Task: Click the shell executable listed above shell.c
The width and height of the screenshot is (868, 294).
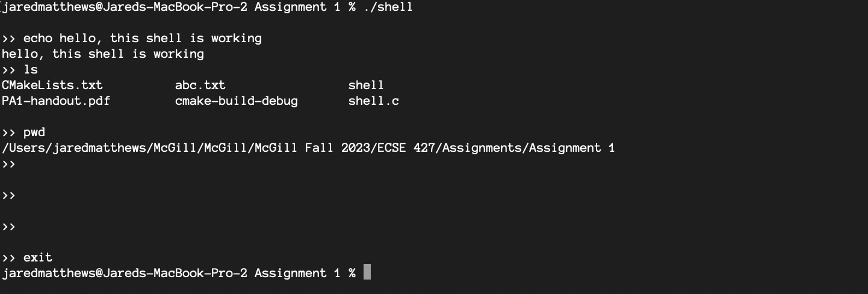Action: tap(366, 85)
